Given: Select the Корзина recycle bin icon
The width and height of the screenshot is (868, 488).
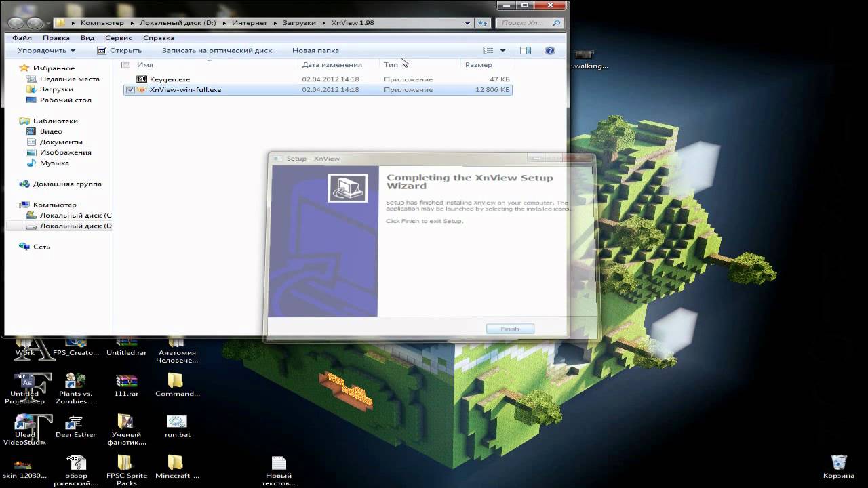Looking at the screenshot, I should pyautogui.click(x=838, y=468).
